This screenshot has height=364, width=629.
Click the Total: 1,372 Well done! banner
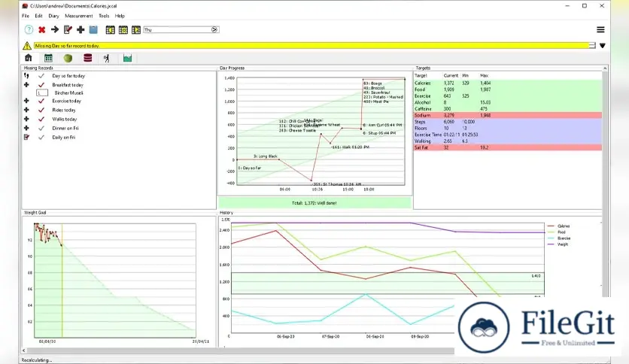315,203
